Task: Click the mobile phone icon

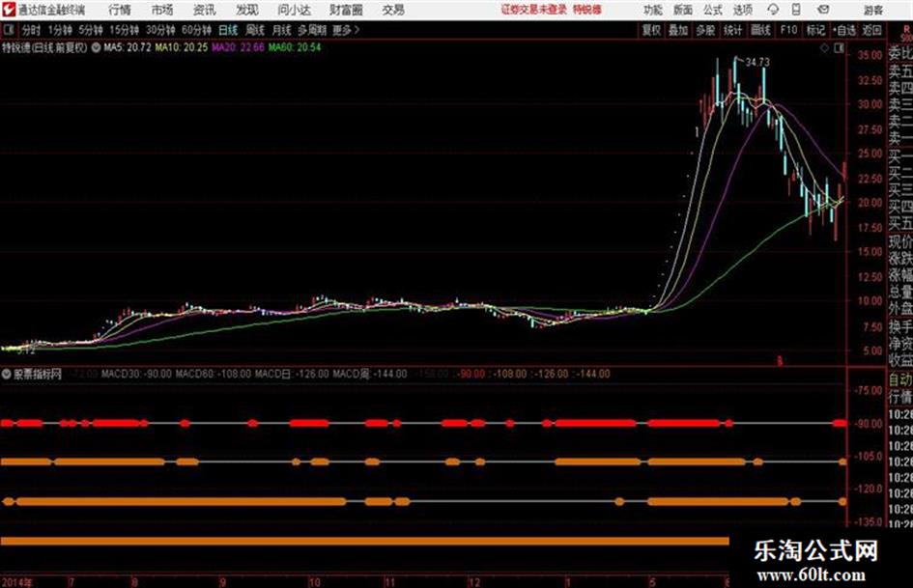Action: point(796,10)
